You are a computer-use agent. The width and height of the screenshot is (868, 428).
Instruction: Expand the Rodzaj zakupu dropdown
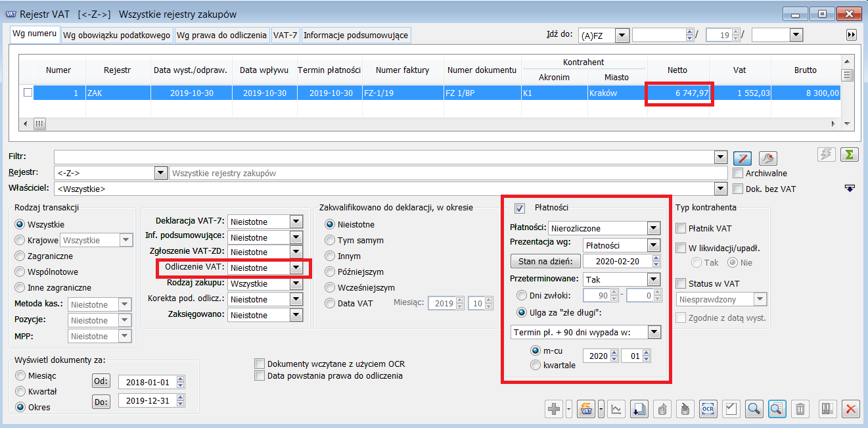click(296, 283)
